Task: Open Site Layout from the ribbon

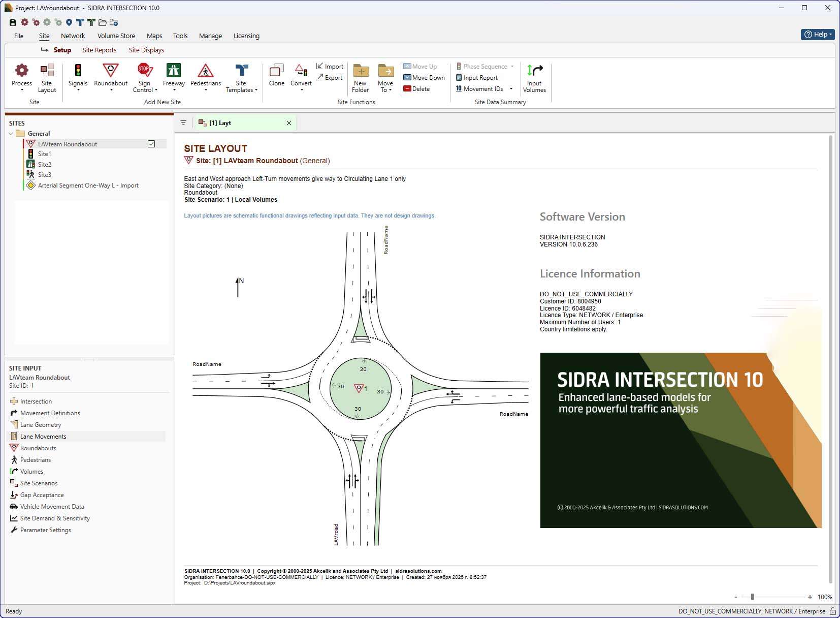Action: (47, 78)
